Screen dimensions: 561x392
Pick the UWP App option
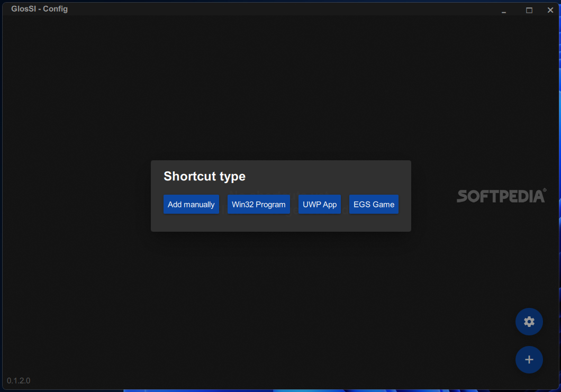click(x=320, y=204)
